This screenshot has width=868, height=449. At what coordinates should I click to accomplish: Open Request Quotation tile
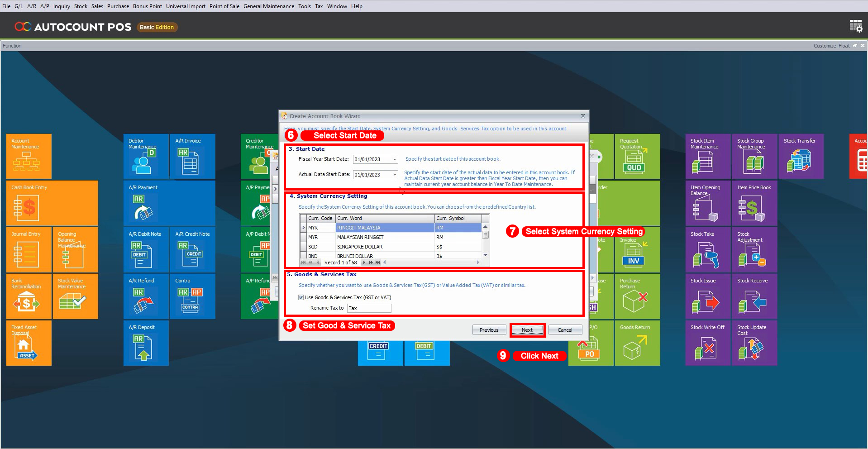[x=638, y=156]
